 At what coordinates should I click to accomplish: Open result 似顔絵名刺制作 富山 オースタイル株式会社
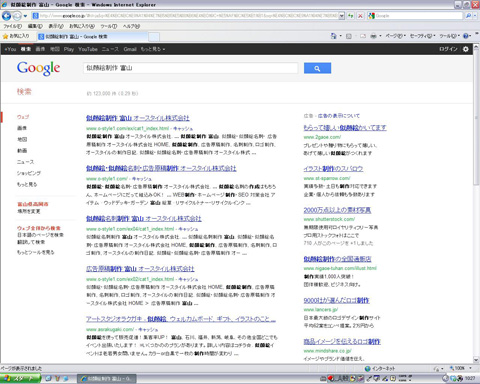(144, 219)
